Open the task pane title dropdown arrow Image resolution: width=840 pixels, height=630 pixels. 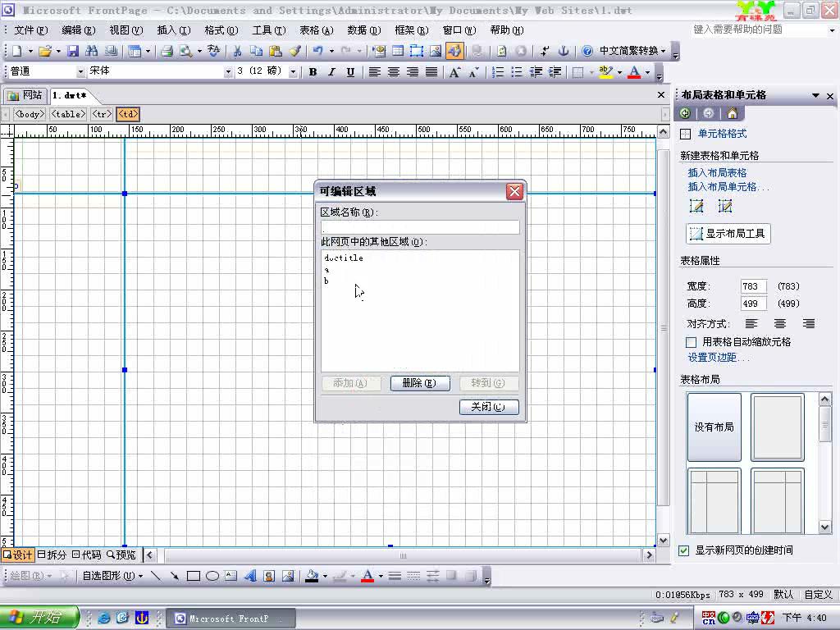tap(815, 95)
